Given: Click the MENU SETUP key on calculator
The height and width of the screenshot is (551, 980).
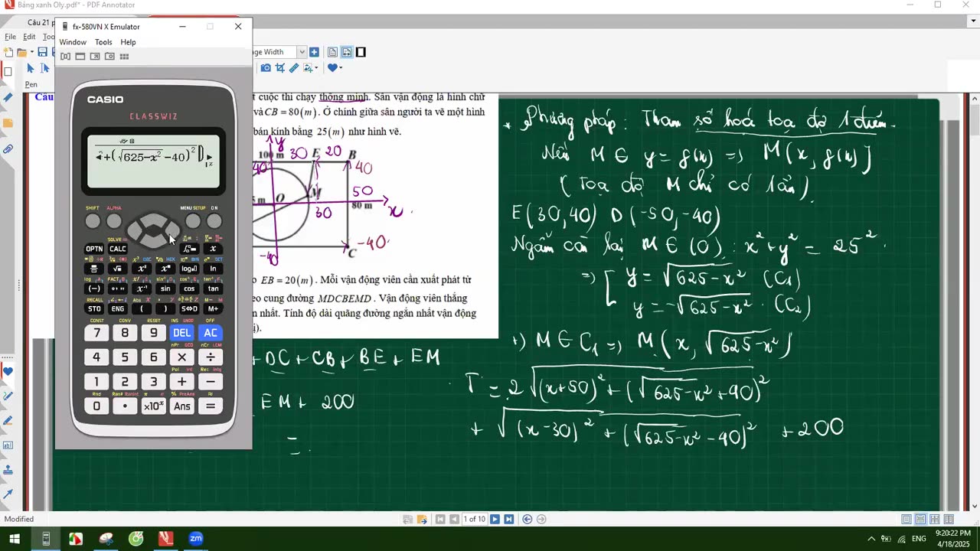Looking at the screenshot, I should (x=193, y=221).
